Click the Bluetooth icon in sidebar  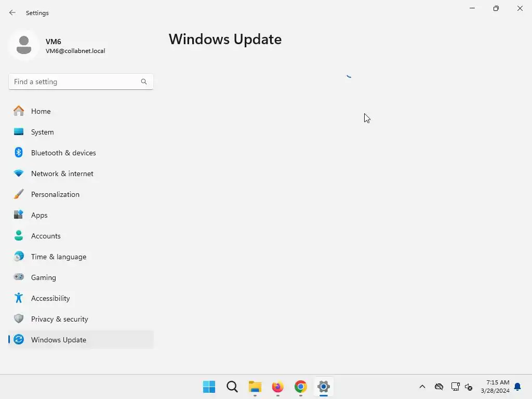19,152
